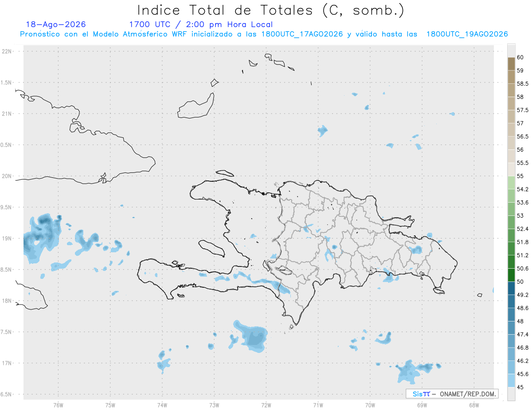Click the "56.5" value on color scale
This screenshot has width=532, height=411.
(523, 136)
